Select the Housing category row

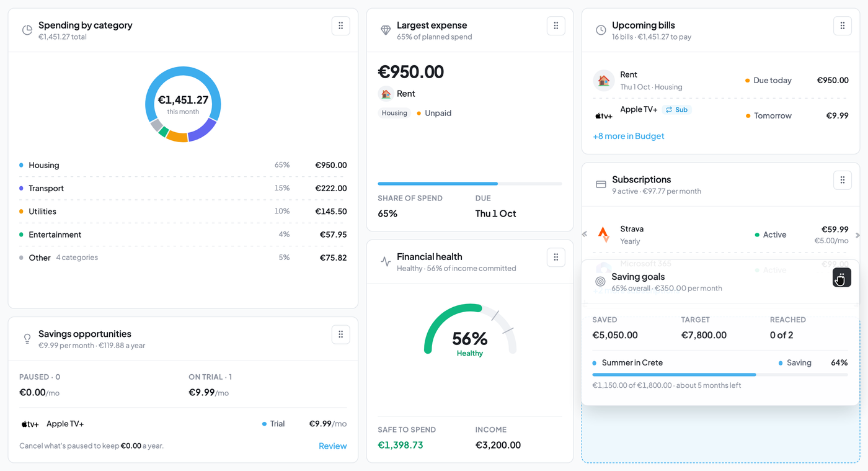point(183,166)
